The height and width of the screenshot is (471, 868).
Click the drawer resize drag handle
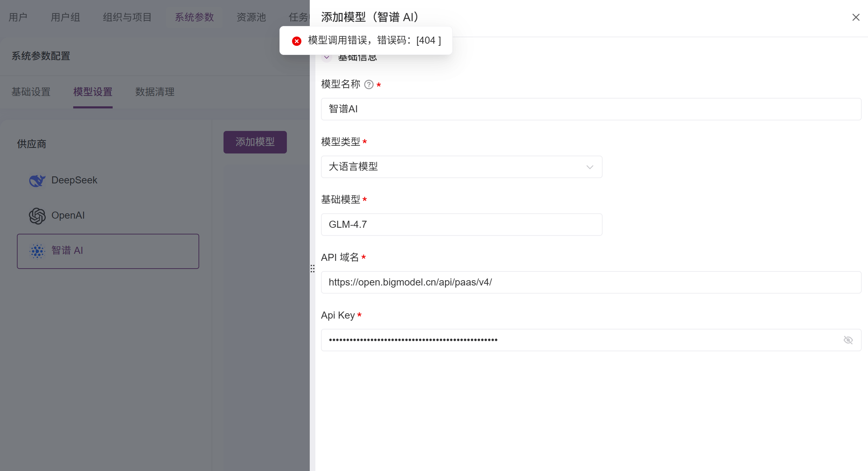(312, 269)
